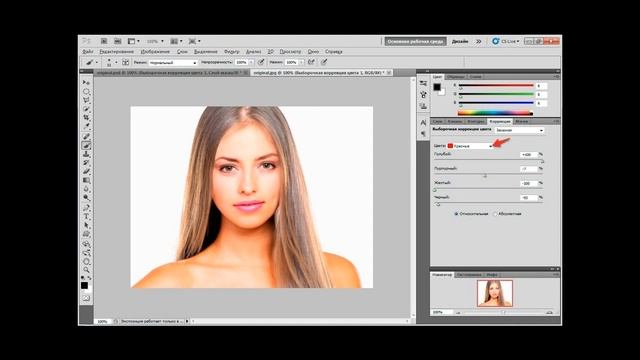Click the Желтый slider track
Screen dimensions: 640x360
pos(488,189)
